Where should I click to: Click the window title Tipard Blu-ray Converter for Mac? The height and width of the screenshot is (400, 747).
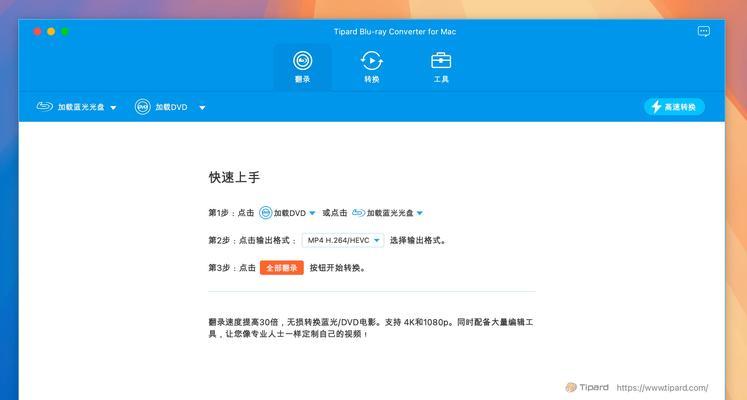pos(395,32)
